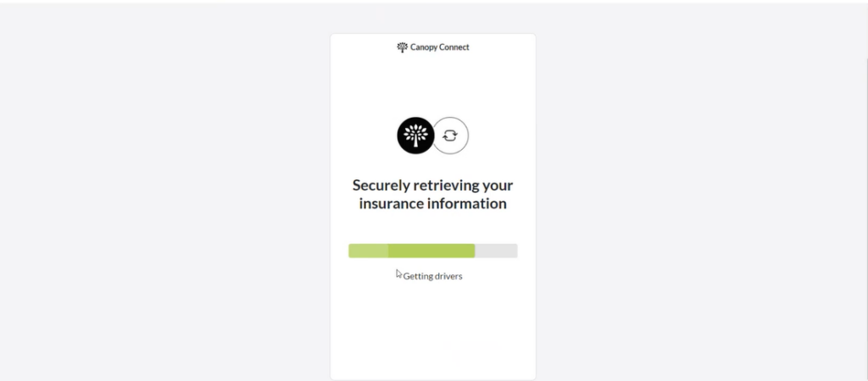The width and height of the screenshot is (868, 381).
Task: Click the heading line insurance information
Action: [433, 203]
